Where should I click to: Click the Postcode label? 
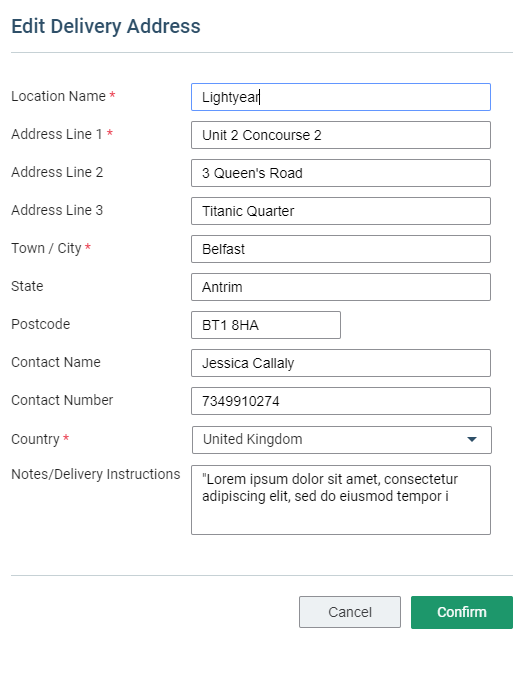click(40, 324)
